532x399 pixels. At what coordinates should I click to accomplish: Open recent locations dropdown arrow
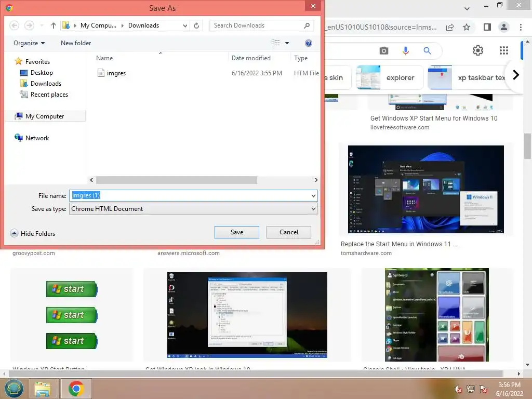tap(42, 25)
